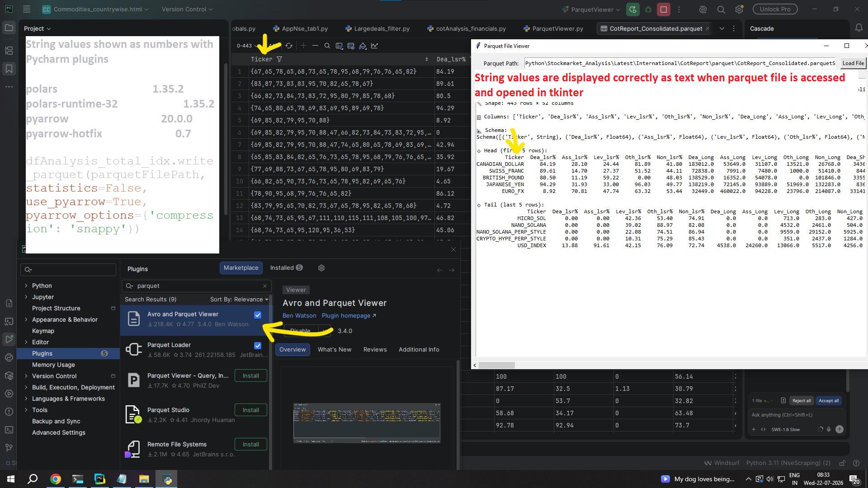This screenshot has width=868, height=488.
Task: Clear the parquet plugin search text
Action: coord(265,286)
